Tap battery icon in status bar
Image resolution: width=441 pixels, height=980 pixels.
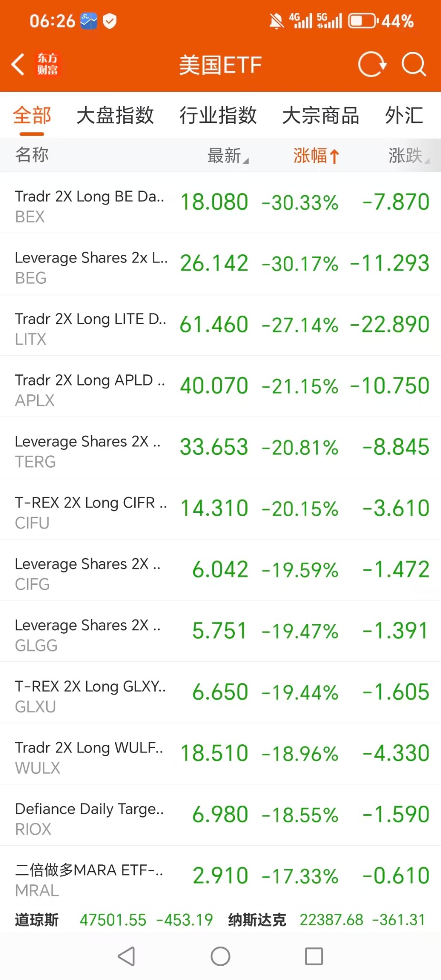coord(363,21)
